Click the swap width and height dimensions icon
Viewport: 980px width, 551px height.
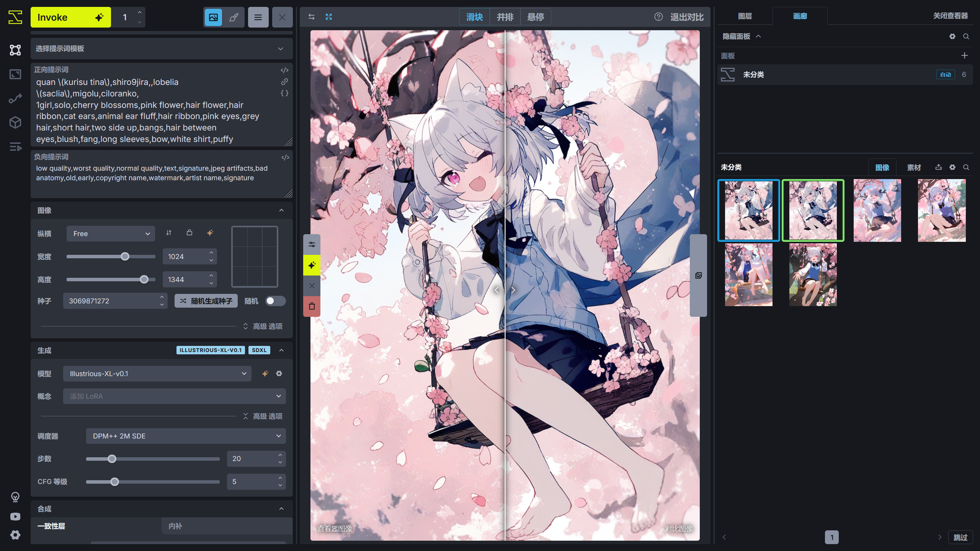click(169, 233)
